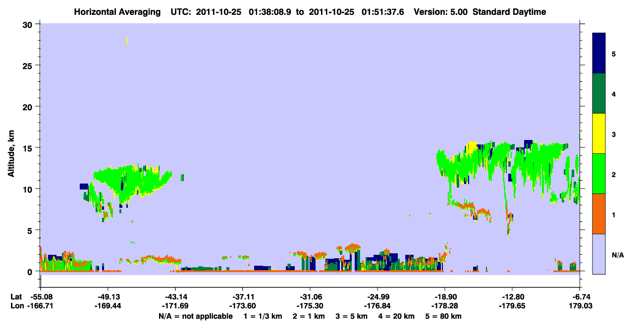This screenshot has width=644, height=330.
Task: Click the colorbar label 2
Action: (x=614, y=174)
